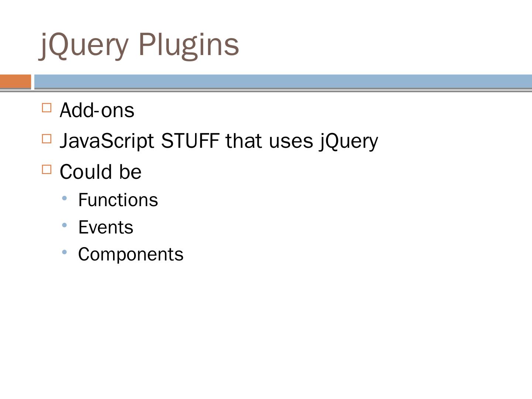
Task: Click the square bullet beside "Add-ons"
Action: pyautogui.click(x=47, y=108)
